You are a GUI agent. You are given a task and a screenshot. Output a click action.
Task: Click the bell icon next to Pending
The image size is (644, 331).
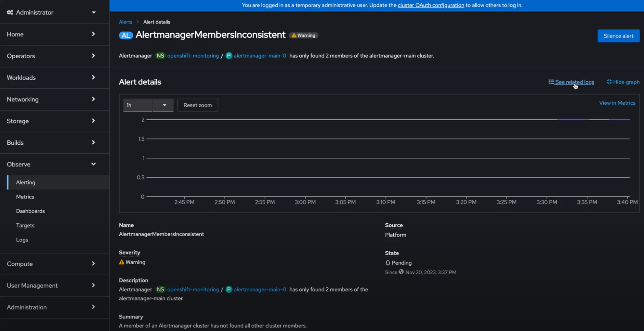coord(388,263)
